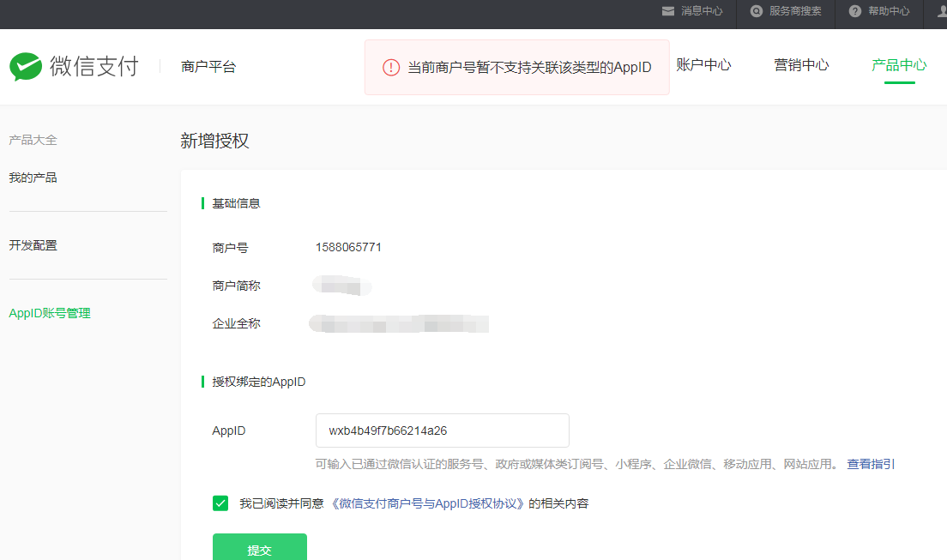
Task: Open the 微信支付商户号与AppID授权协议 link
Action: pyautogui.click(x=428, y=503)
